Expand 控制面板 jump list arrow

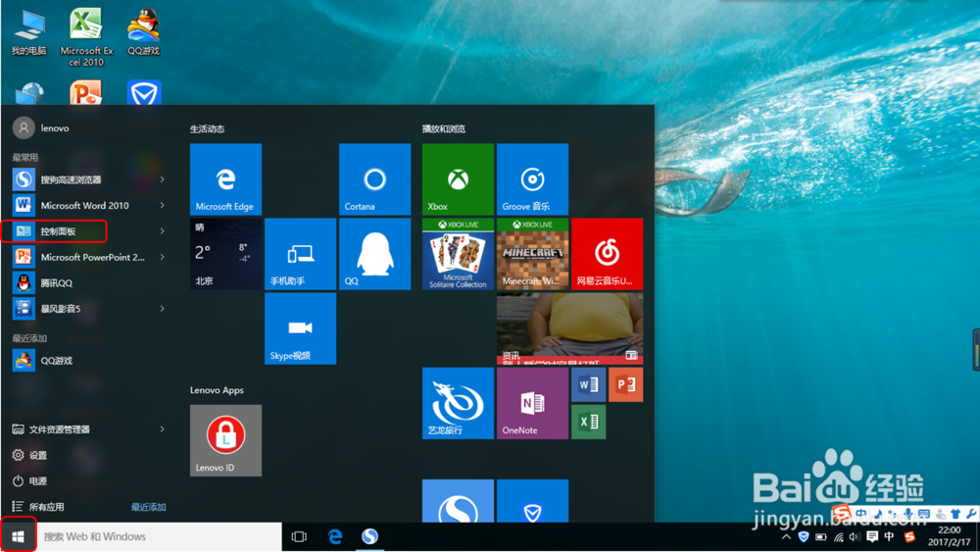163,231
